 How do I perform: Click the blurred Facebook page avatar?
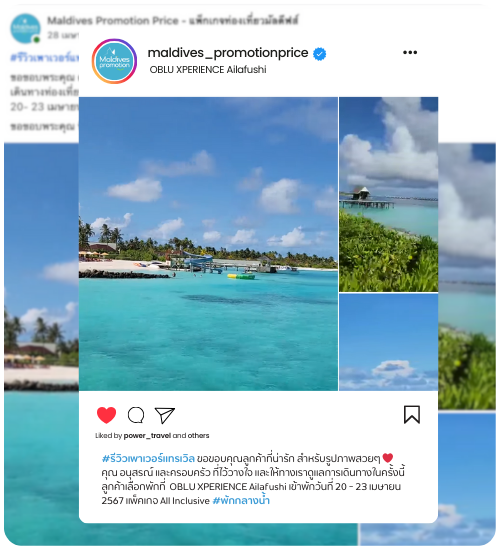pyautogui.click(x=25, y=28)
